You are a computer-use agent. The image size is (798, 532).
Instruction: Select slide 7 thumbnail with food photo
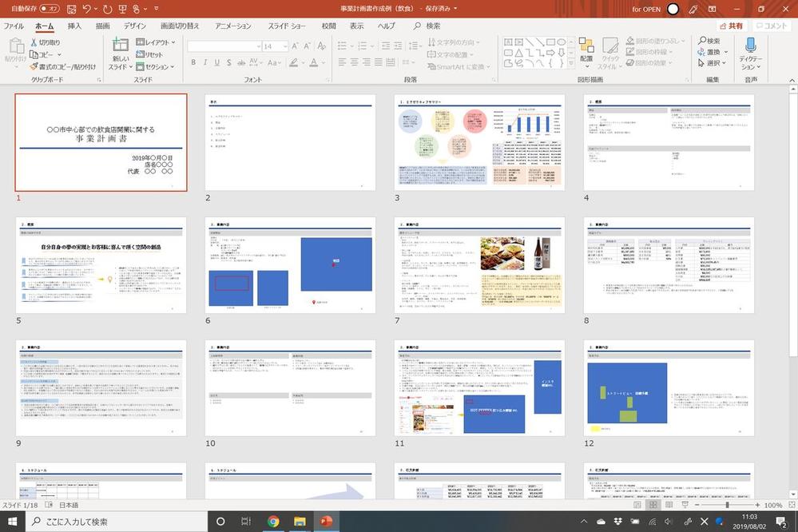click(x=479, y=265)
